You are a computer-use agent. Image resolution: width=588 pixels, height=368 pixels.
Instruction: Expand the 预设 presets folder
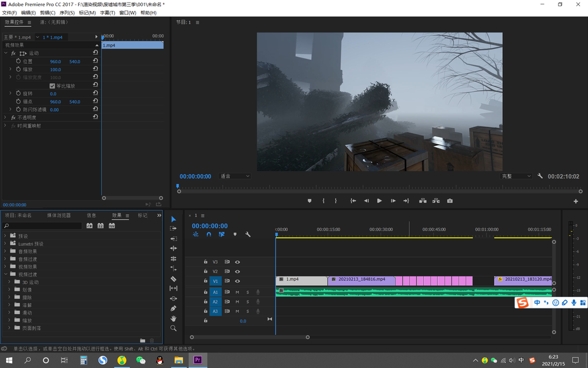(x=5, y=236)
